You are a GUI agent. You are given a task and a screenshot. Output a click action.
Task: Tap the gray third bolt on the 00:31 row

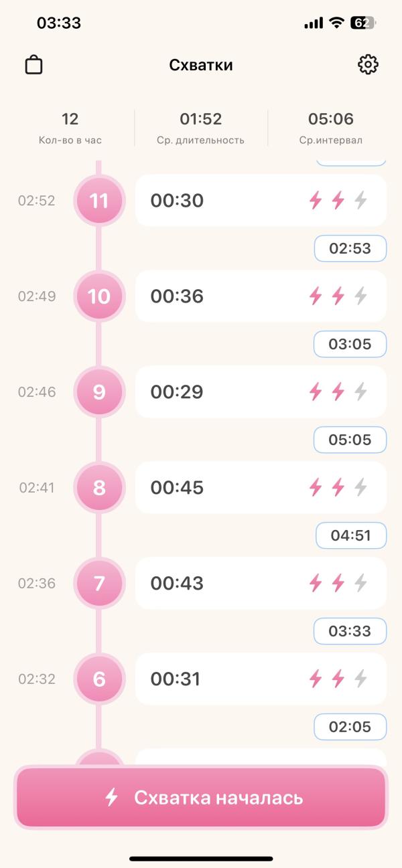click(x=361, y=679)
